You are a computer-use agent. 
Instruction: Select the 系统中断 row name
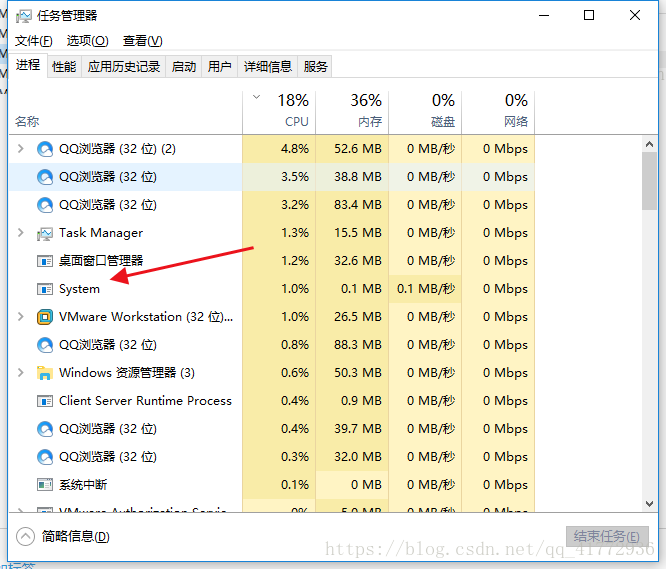pos(83,484)
